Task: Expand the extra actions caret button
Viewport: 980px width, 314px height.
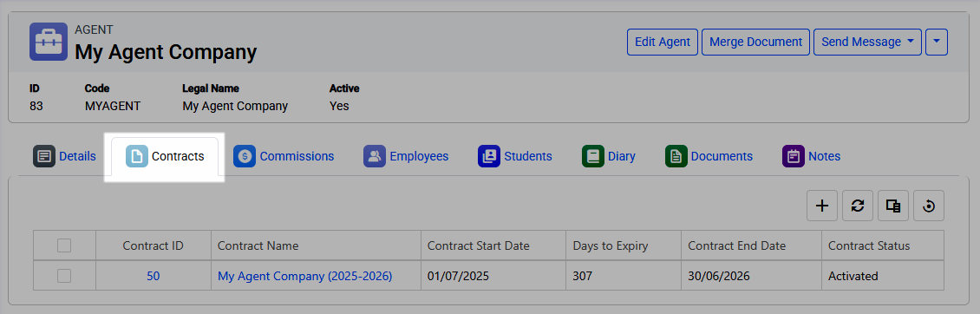Action: [x=937, y=42]
